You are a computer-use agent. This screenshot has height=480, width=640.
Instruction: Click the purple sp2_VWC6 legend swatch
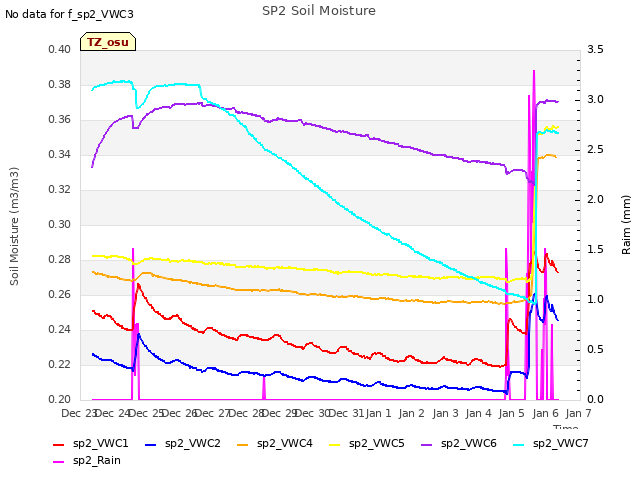point(427,444)
